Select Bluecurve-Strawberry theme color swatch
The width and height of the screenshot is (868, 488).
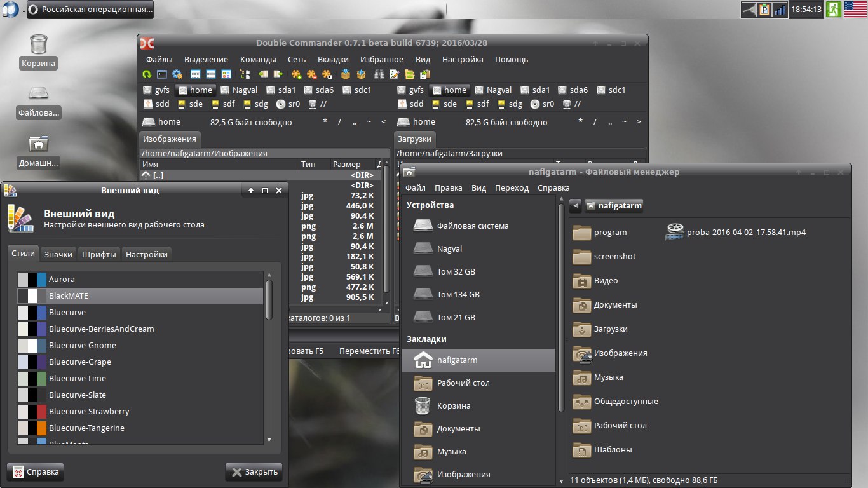pyautogui.click(x=32, y=412)
